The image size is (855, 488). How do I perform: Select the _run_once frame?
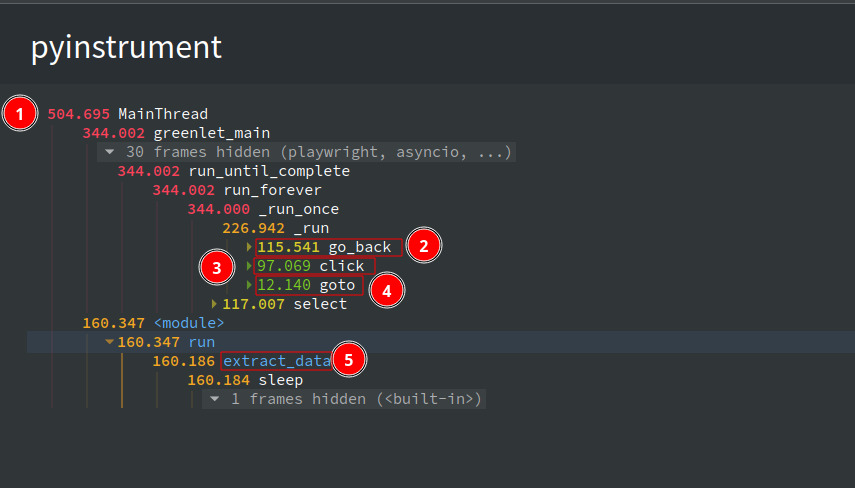pos(263,209)
